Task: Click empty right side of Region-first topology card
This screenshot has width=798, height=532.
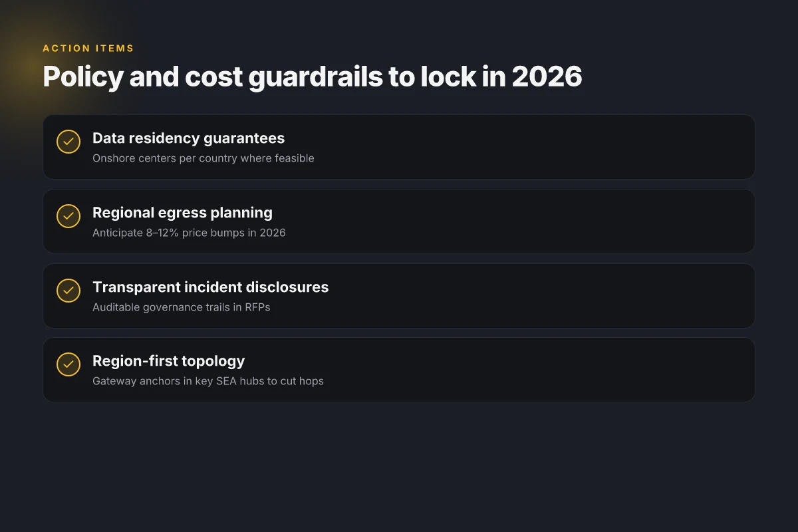Action: (x=565, y=370)
